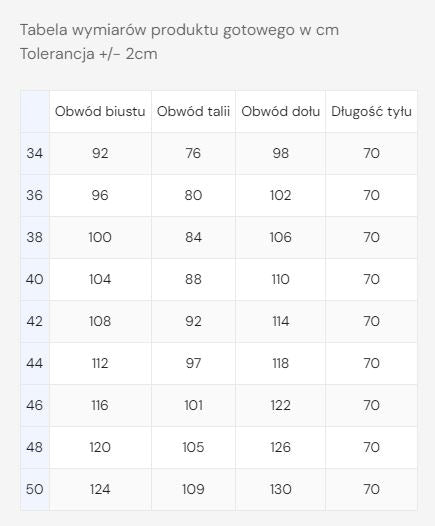
Task: Click the 'Obwód dołu' column header
Action: (280, 111)
